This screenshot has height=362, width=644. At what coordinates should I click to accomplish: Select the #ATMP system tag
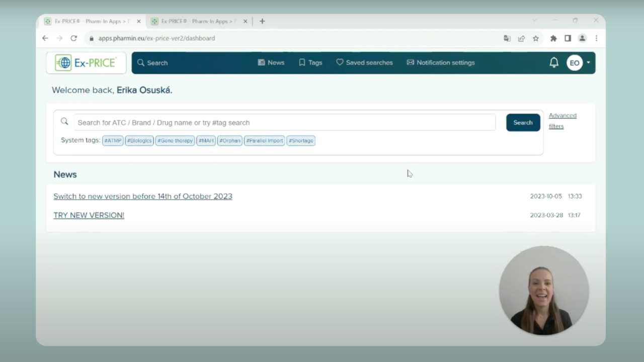tap(113, 141)
